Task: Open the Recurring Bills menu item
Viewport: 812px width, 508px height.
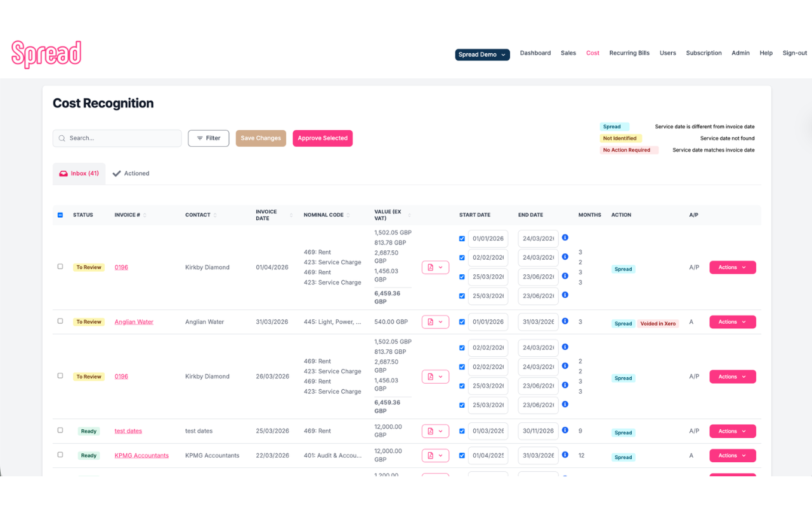Action: tap(629, 53)
